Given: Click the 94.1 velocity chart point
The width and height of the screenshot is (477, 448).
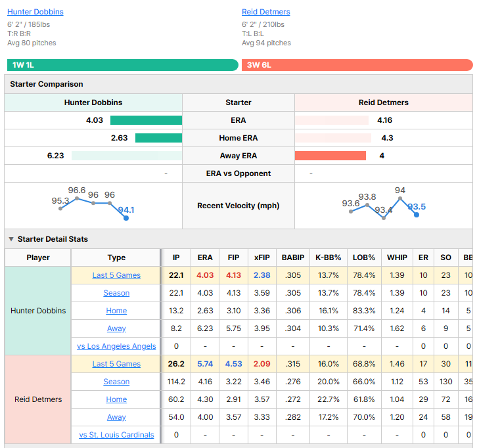Looking at the screenshot, I should click(x=126, y=218).
